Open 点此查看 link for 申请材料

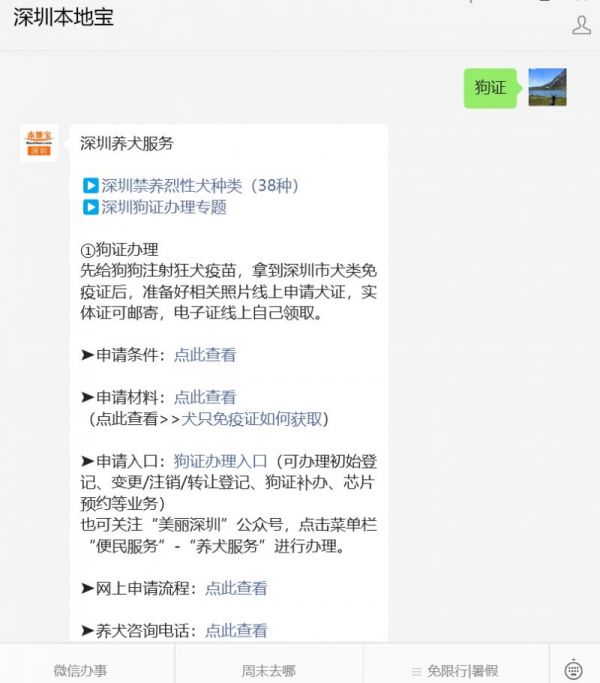[205, 397]
